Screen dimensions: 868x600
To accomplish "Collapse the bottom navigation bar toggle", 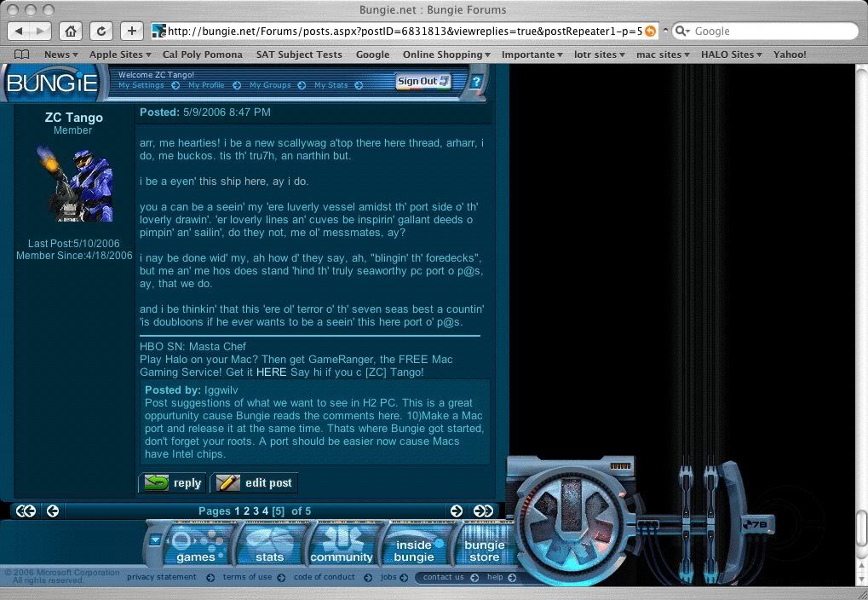I will click(x=154, y=539).
